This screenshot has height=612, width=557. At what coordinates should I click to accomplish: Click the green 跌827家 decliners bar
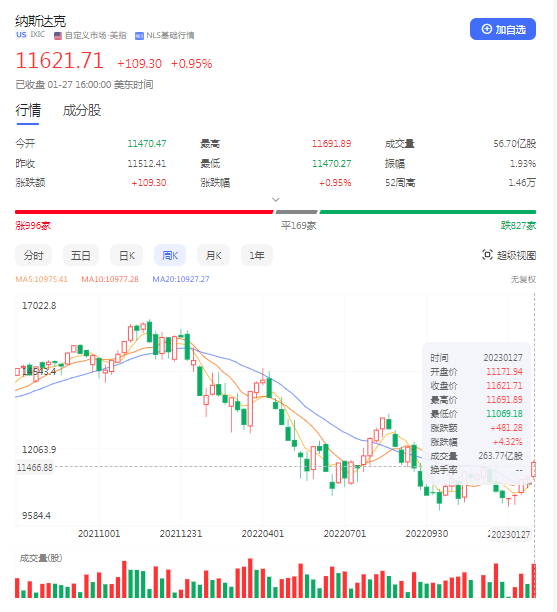click(x=428, y=212)
